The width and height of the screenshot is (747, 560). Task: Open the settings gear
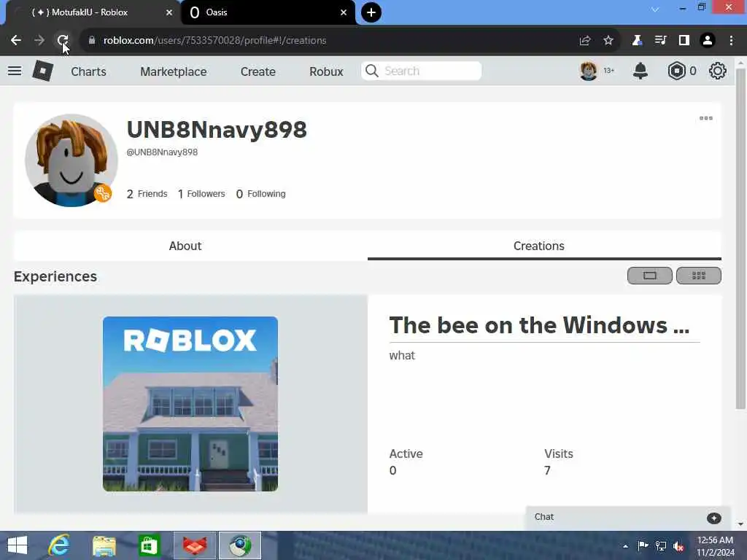tap(718, 71)
